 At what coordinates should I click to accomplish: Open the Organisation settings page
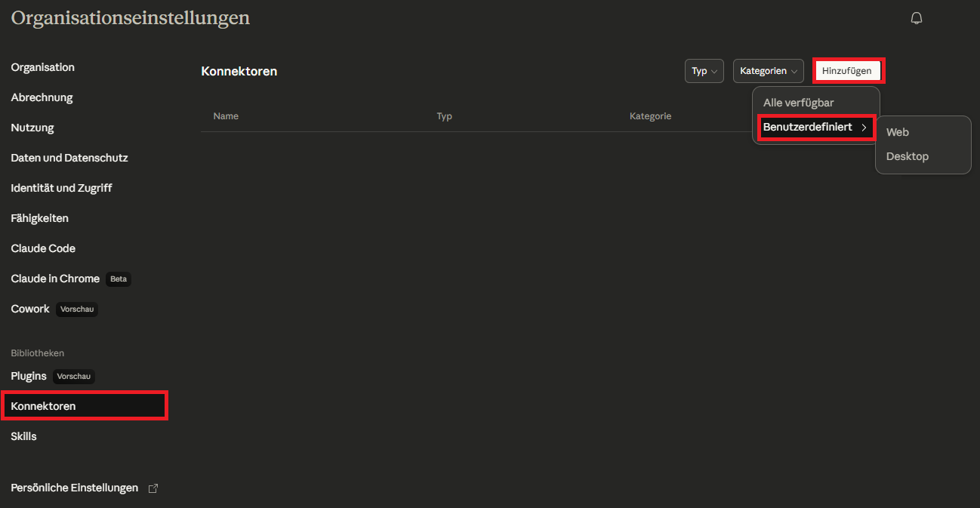(x=42, y=67)
